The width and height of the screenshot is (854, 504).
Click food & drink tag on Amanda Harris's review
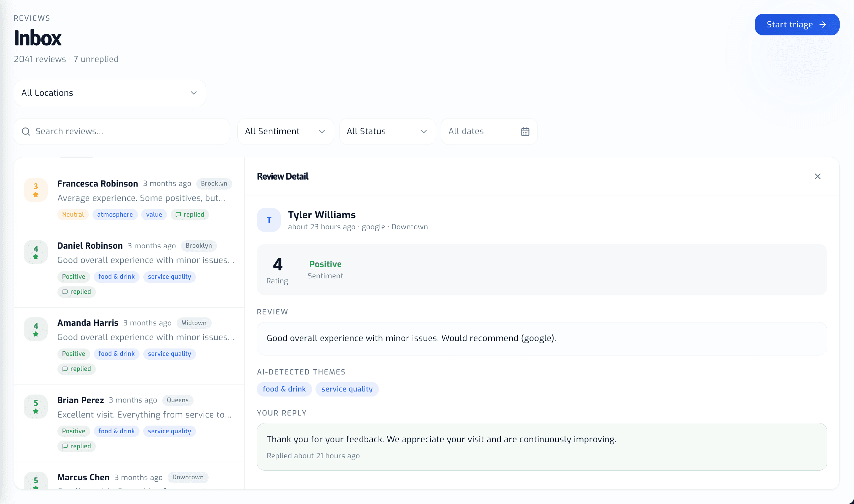(117, 354)
